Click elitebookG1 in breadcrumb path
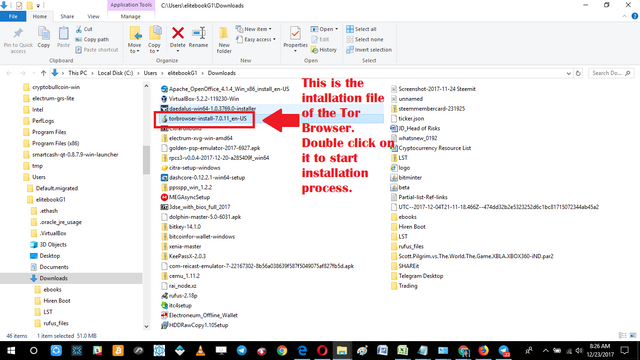 (182, 73)
